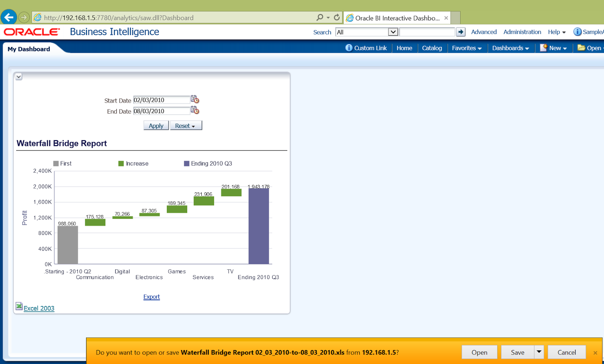Click the Excel 2003 link

click(x=39, y=309)
